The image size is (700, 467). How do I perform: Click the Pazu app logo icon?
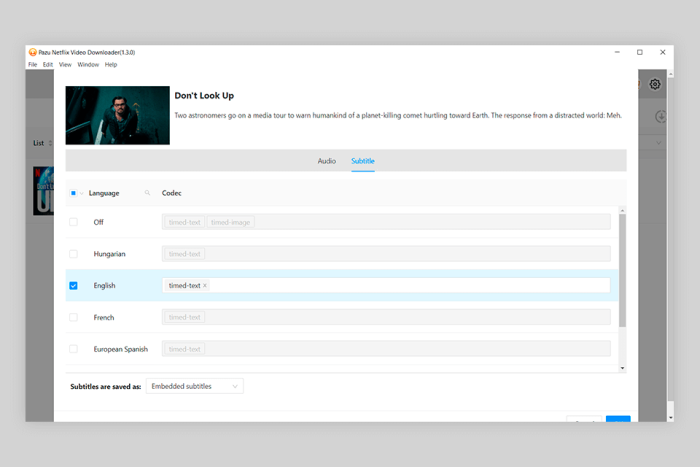click(x=33, y=52)
